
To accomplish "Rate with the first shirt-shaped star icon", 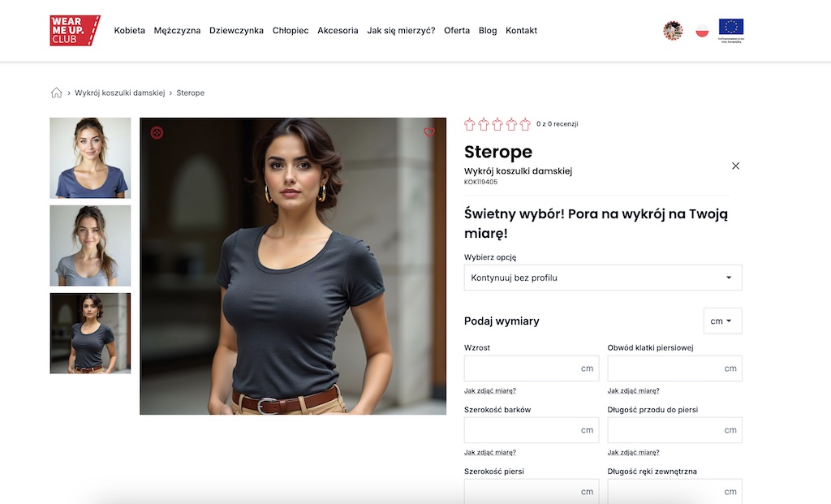I will [x=470, y=124].
